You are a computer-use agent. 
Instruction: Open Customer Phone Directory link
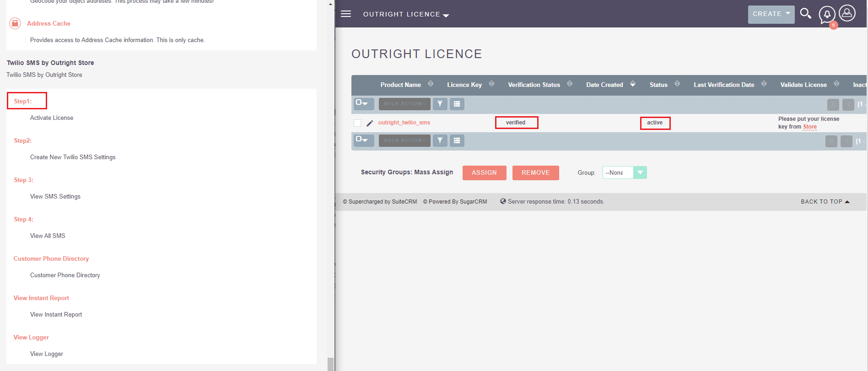pyautogui.click(x=51, y=258)
